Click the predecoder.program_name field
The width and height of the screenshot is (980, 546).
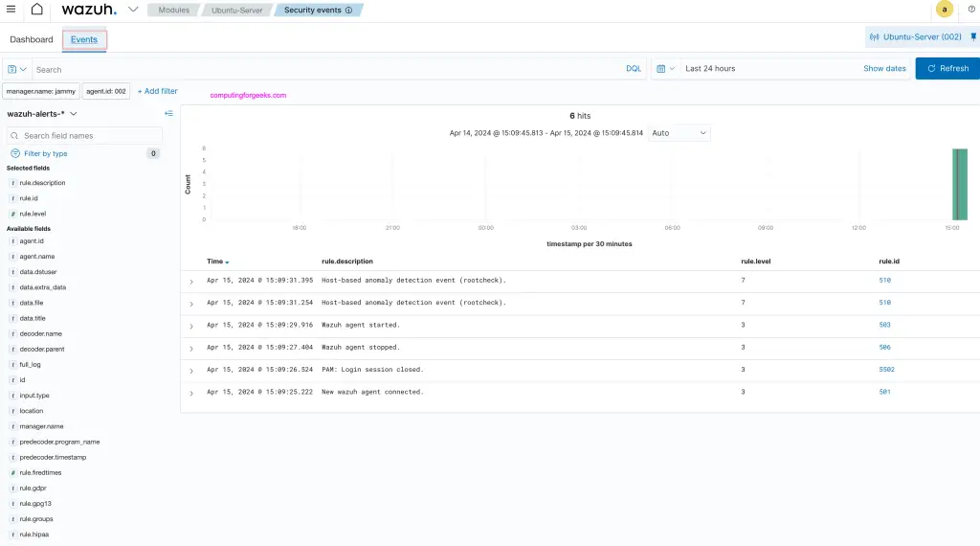click(59, 443)
